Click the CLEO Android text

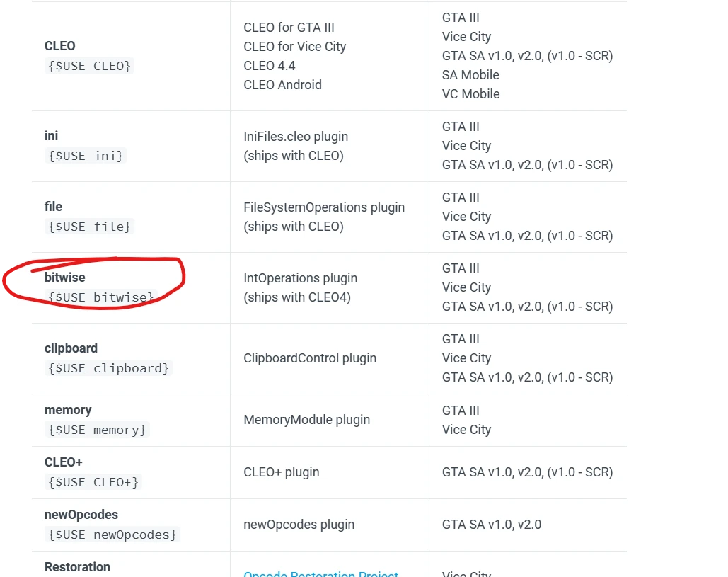point(282,85)
